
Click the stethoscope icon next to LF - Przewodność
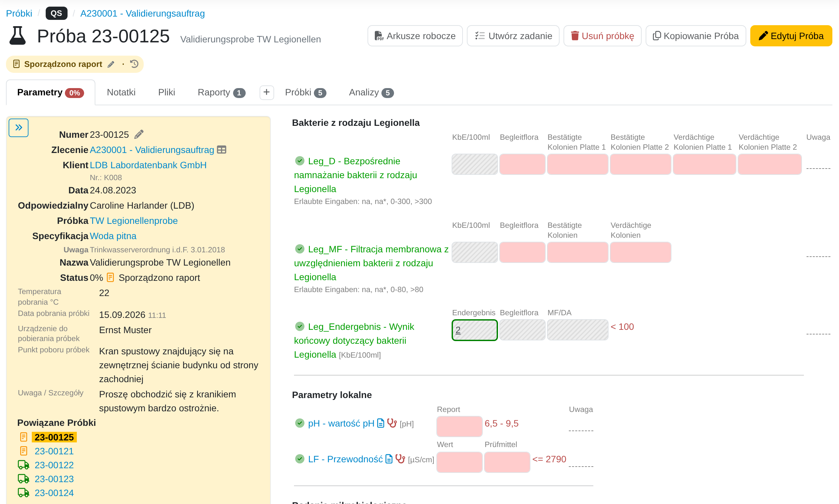(x=400, y=459)
